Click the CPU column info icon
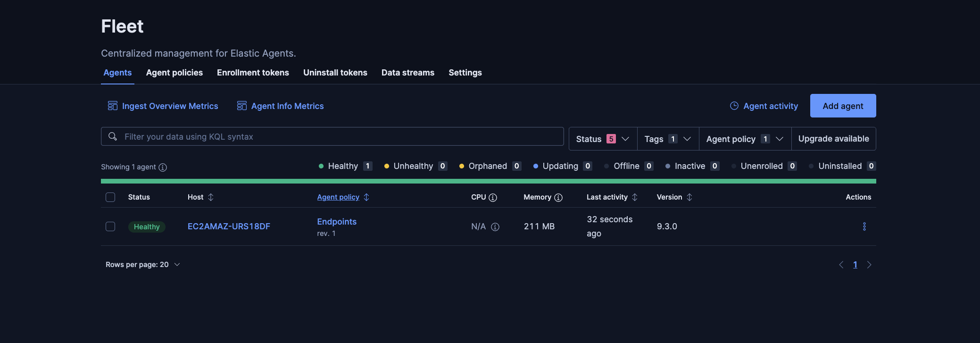Viewport: 980px width, 343px height. pyautogui.click(x=493, y=198)
